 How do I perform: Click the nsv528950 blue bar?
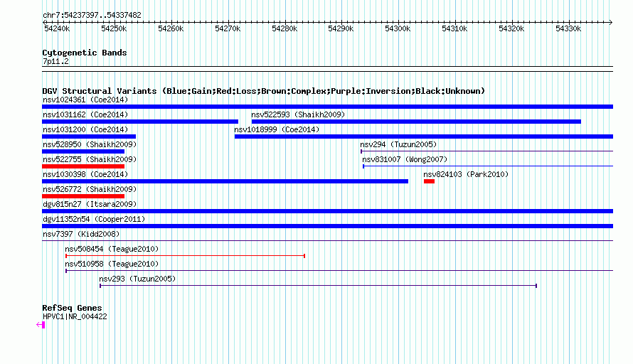pos(83,151)
